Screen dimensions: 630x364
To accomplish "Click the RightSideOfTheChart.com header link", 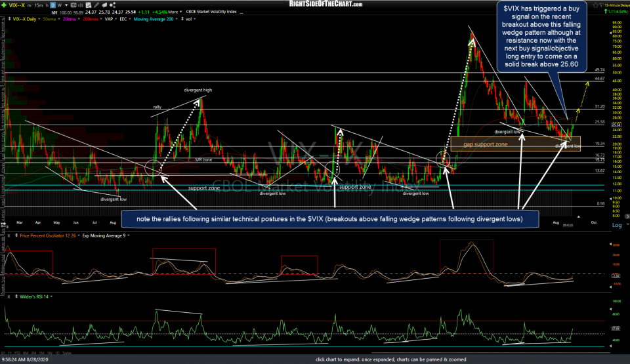I will coord(326,4).
